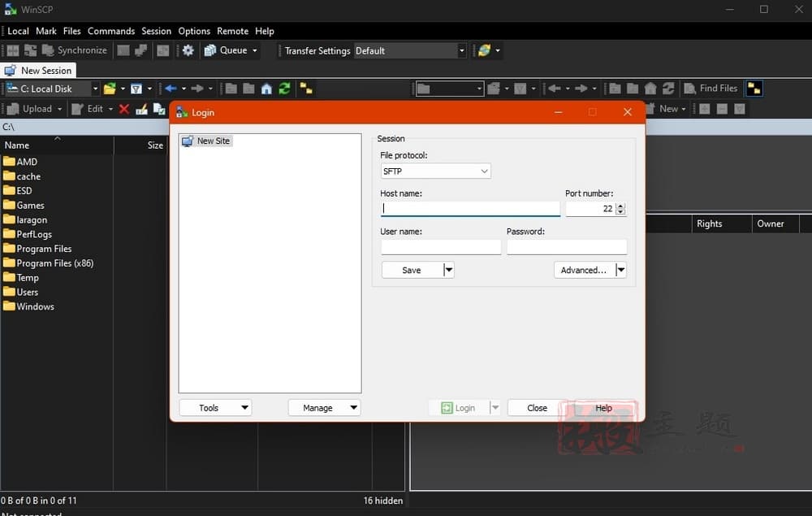Expand the Queue dropdown arrow
The height and width of the screenshot is (516, 812).
[x=255, y=50]
